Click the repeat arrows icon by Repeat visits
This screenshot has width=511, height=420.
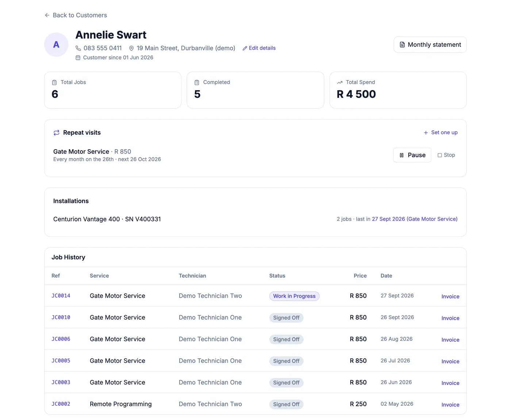pos(57,132)
